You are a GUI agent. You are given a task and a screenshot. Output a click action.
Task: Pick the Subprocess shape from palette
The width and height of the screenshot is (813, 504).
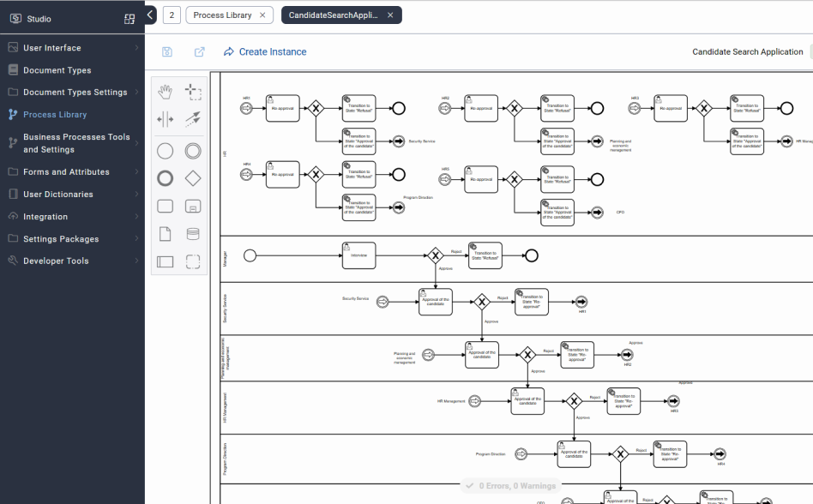pos(193,207)
